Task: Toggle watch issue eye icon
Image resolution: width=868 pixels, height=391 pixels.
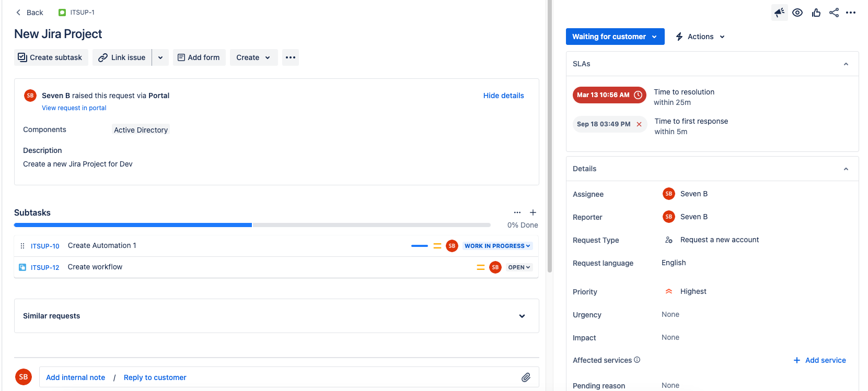Action: pyautogui.click(x=797, y=13)
